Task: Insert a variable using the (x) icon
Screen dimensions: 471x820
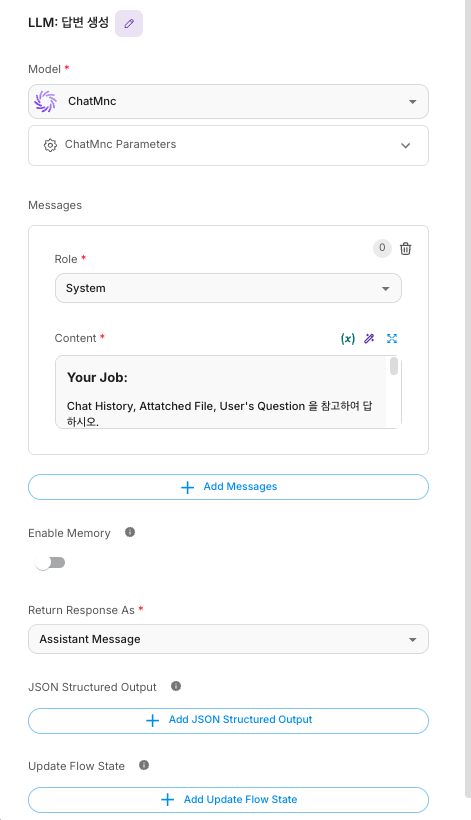Action: (348, 338)
